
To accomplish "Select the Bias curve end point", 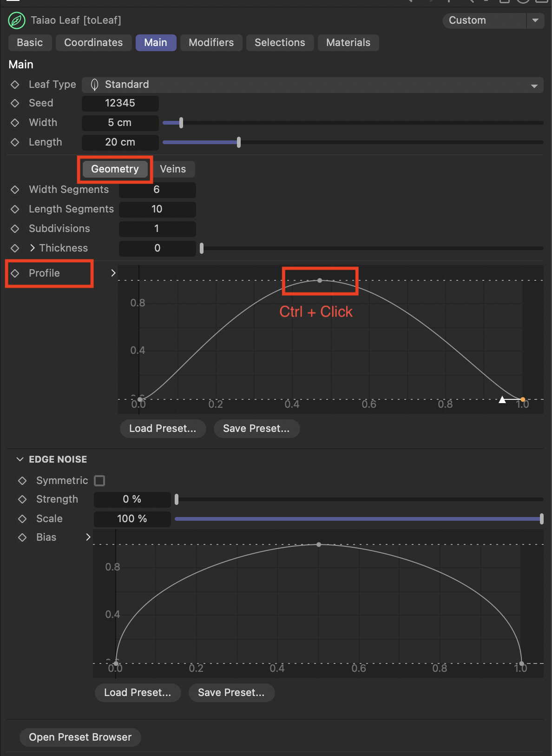I will [521, 663].
